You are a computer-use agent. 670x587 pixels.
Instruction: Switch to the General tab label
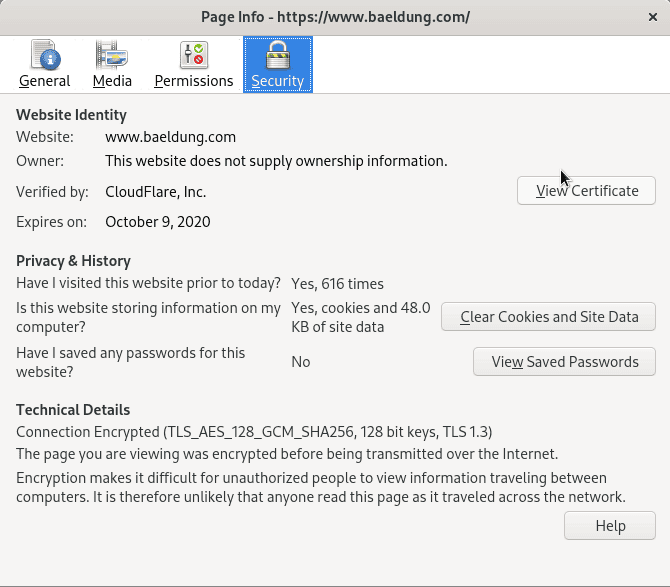(x=44, y=81)
